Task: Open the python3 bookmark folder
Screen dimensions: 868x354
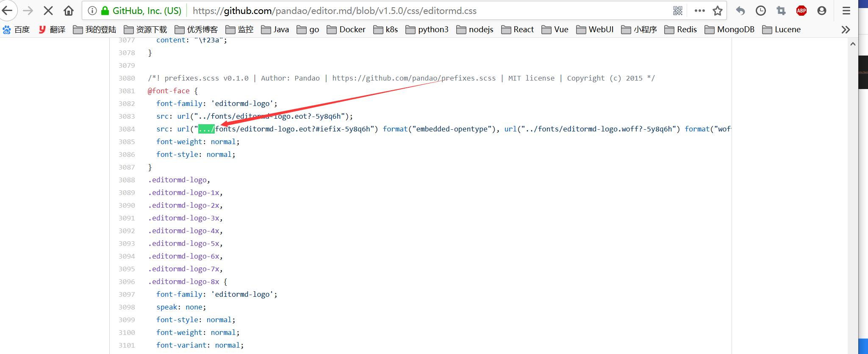Action: (x=427, y=30)
